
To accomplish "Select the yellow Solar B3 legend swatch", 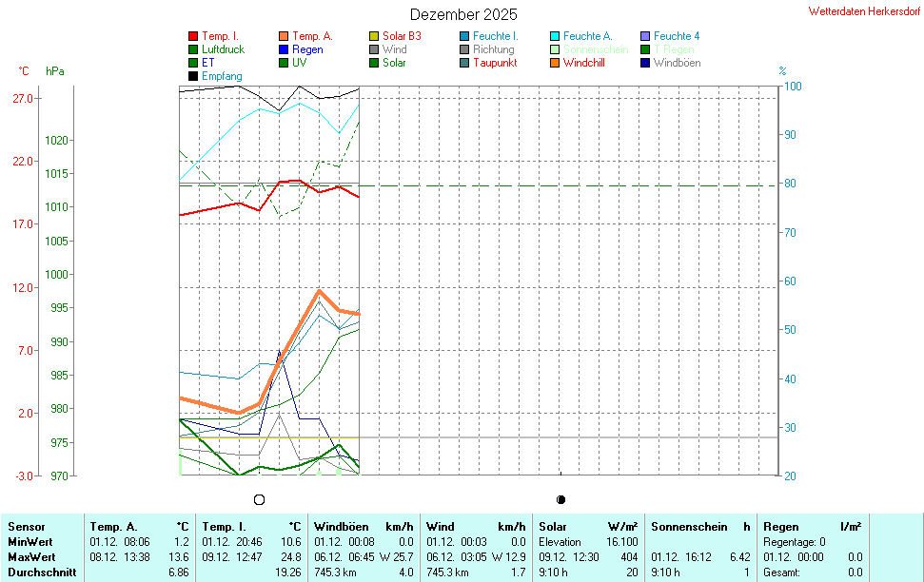I will 374,36.
